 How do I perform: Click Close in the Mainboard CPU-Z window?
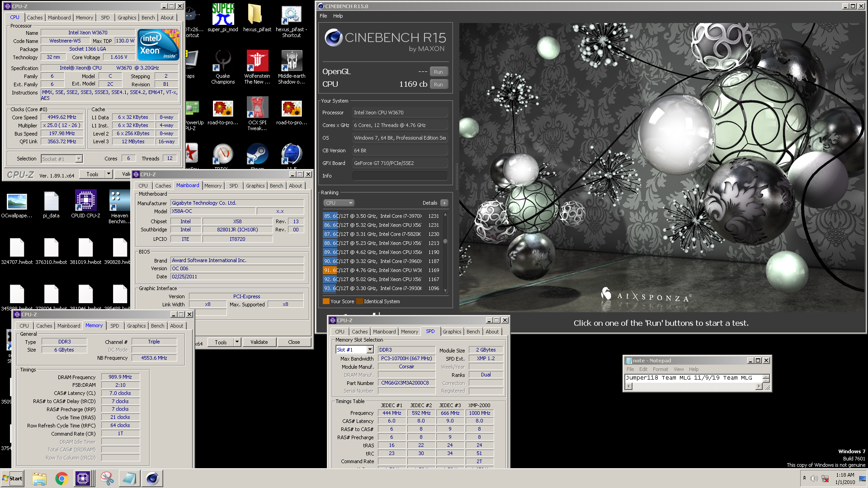coord(294,342)
